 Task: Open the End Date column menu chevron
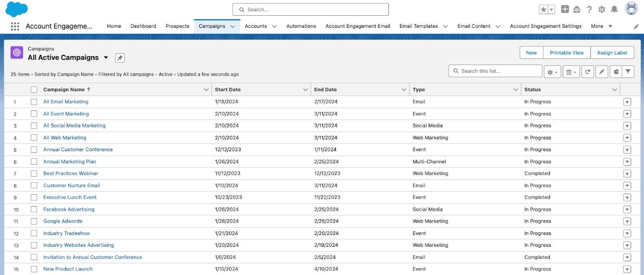pyautogui.click(x=404, y=90)
